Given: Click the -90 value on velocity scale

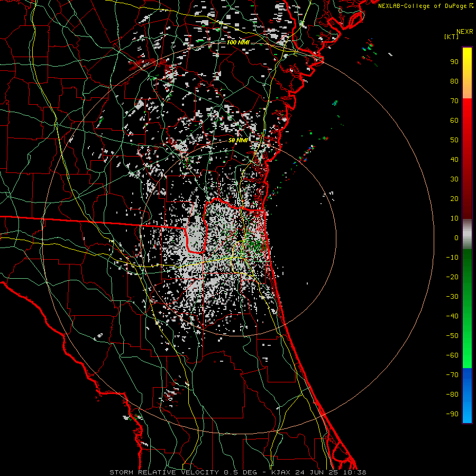Looking at the screenshot, I should [x=452, y=414].
